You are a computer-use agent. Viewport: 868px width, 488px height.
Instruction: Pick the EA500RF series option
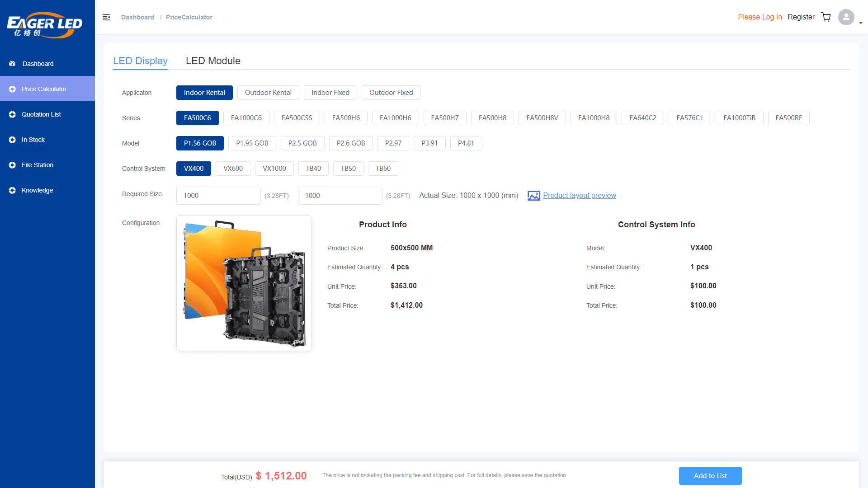pos(789,118)
